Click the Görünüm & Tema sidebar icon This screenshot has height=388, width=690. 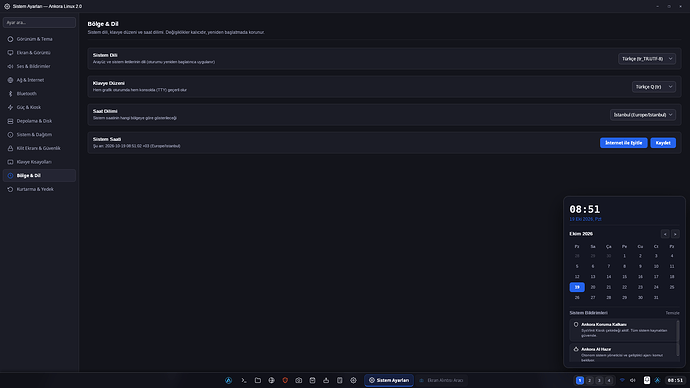pos(10,39)
